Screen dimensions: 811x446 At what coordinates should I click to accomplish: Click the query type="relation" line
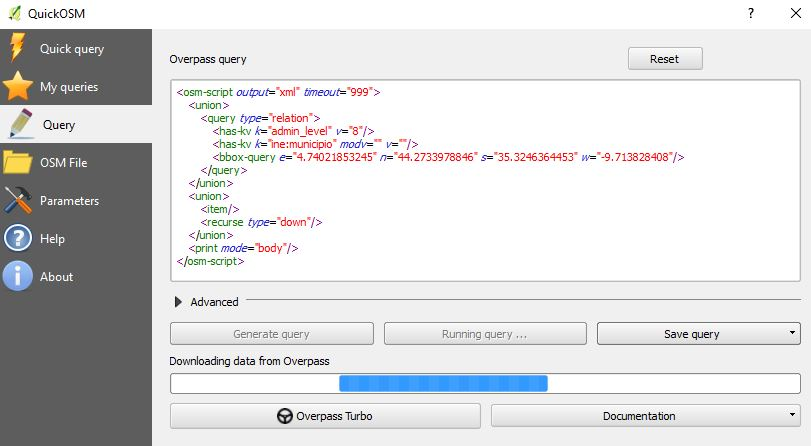(x=260, y=118)
